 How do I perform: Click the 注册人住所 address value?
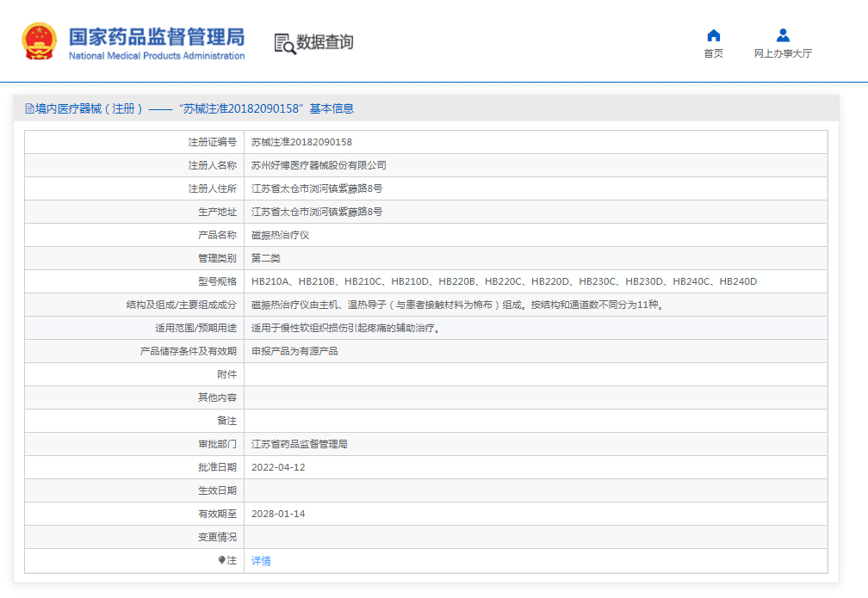[317, 188]
